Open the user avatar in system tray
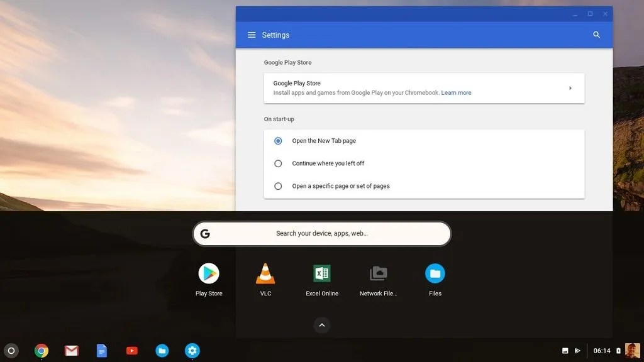The image size is (644, 362). pos(633,351)
